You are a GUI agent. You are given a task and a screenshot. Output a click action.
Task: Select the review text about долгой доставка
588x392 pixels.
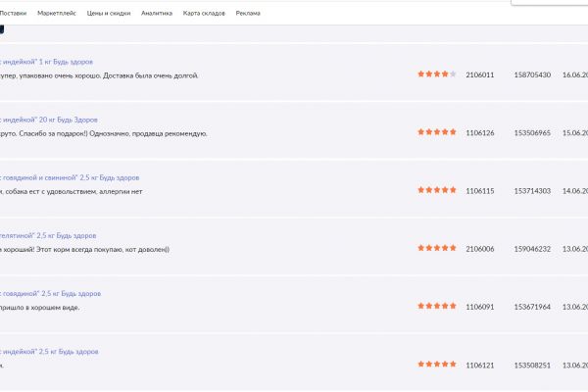pos(99,75)
